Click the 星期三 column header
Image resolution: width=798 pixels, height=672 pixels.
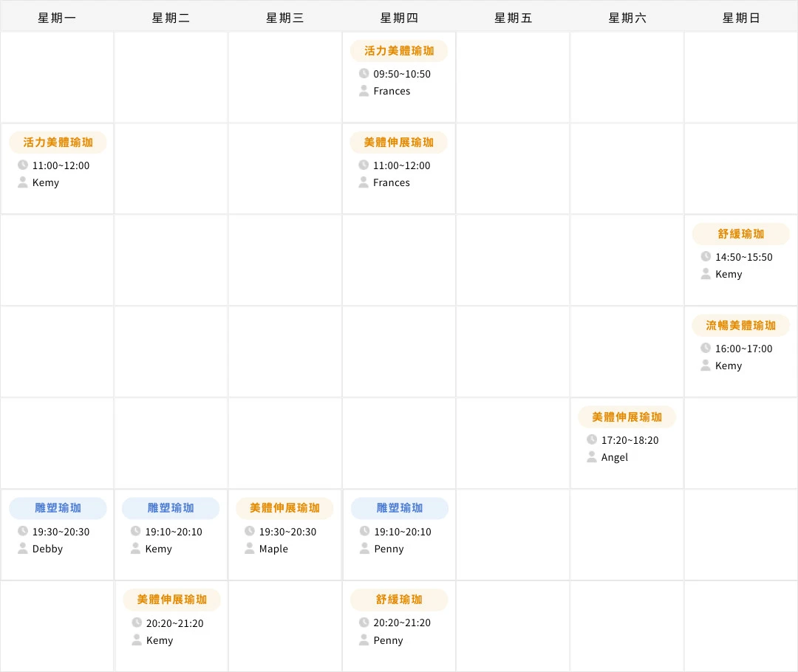285,18
